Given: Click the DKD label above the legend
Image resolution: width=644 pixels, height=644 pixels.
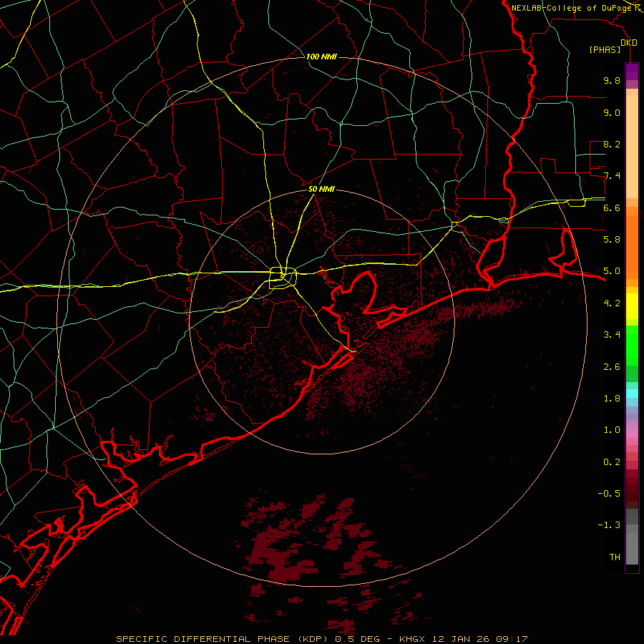Looking at the screenshot, I should tap(628, 43).
